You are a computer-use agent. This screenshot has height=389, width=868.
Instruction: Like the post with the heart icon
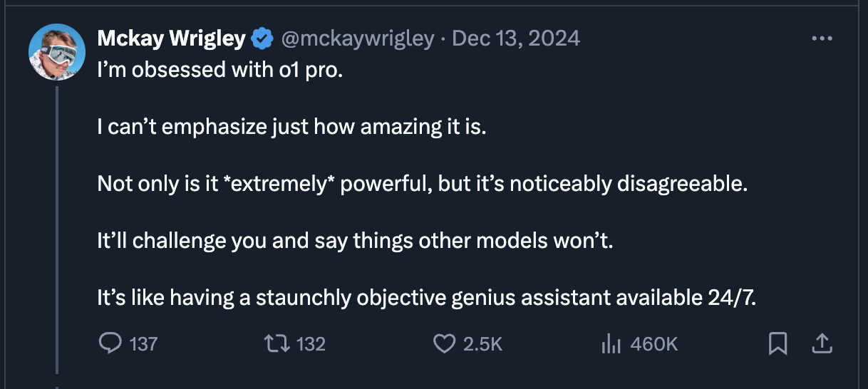pos(445,345)
